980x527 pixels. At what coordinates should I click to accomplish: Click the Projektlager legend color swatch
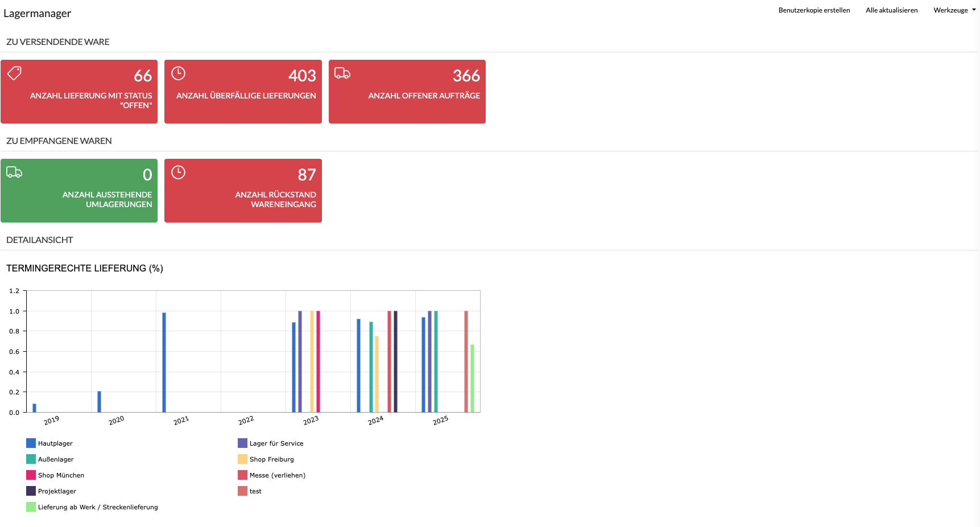pyautogui.click(x=31, y=491)
